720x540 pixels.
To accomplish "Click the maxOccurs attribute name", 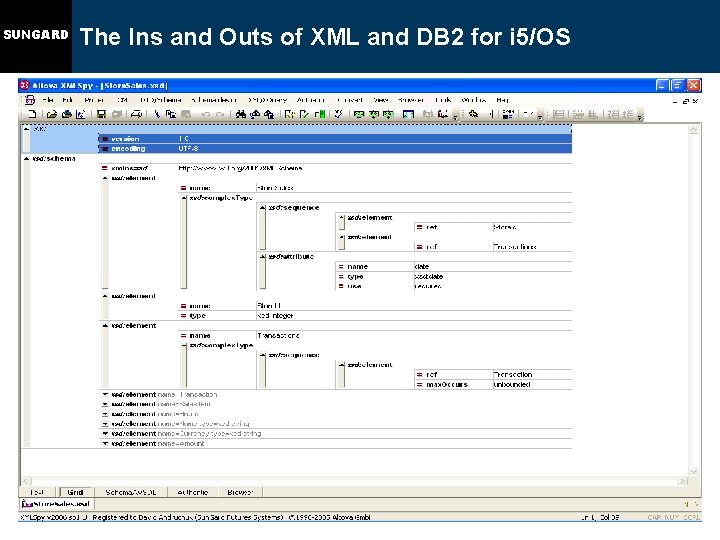I will tap(447, 384).
